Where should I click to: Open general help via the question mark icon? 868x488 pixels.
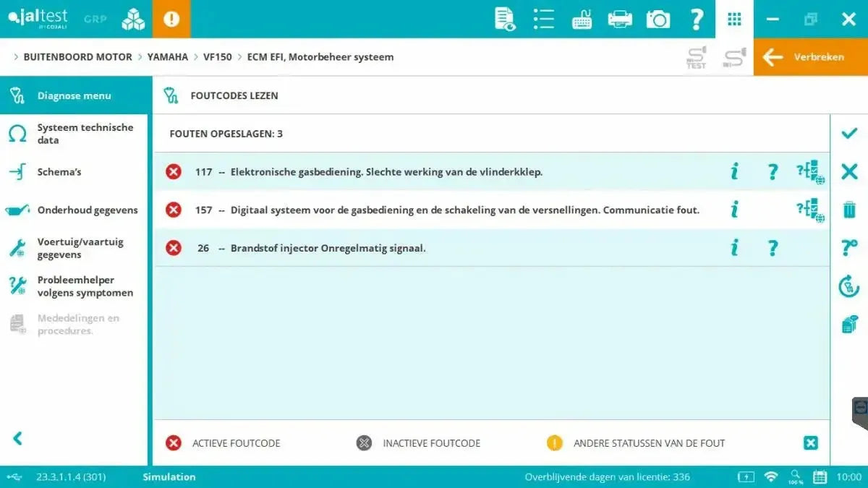tap(697, 19)
